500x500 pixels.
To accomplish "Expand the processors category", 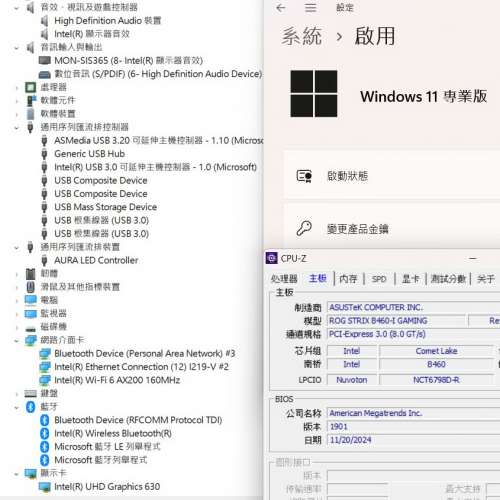I will pos(16,88).
